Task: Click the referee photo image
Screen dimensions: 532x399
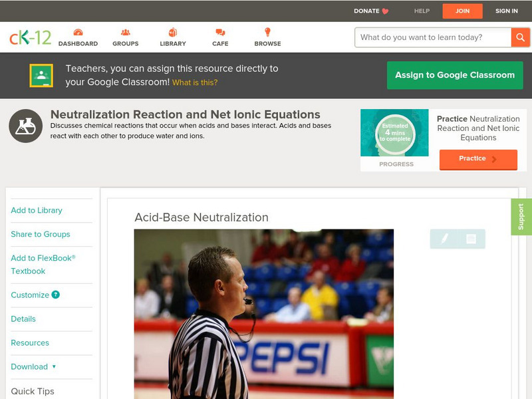Action: click(x=264, y=314)
